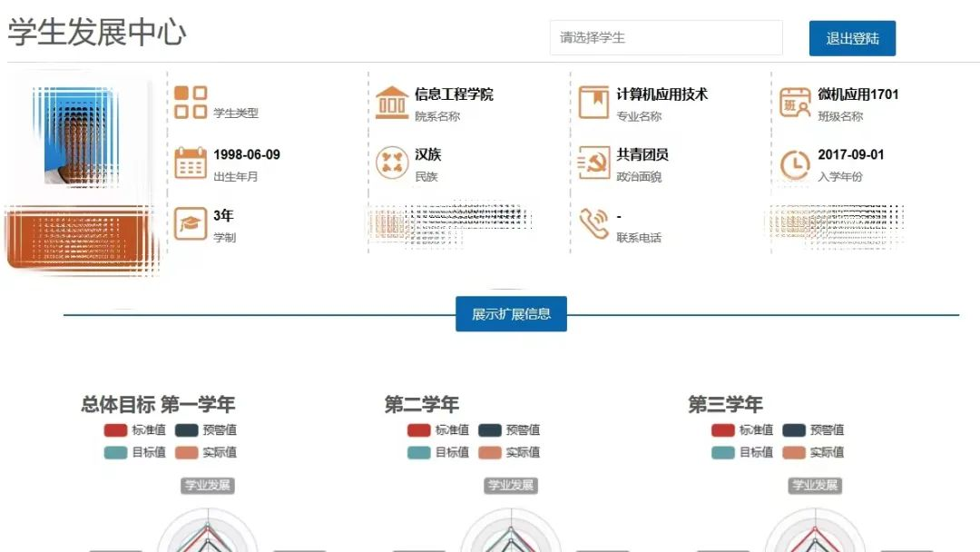This screenshot has width=980, height=552.
Task: Toggle 预警值 legend in second-year chart
Action: 509,430
